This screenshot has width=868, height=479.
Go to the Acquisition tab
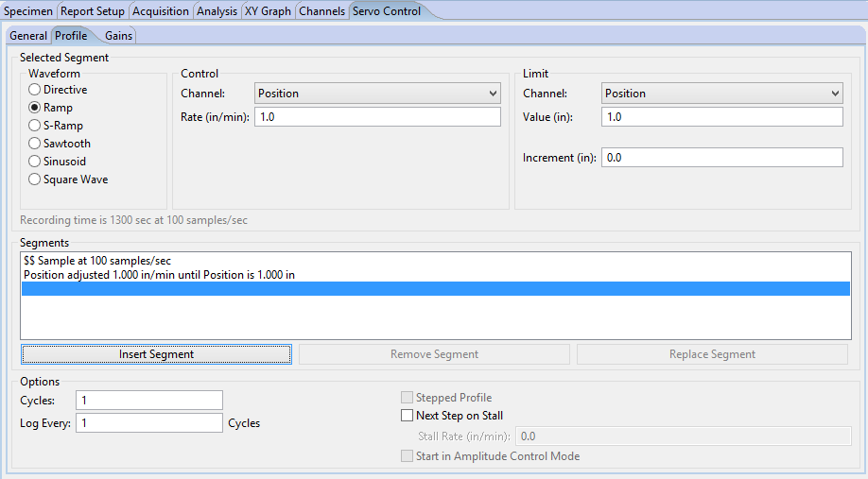pos(161,11)
